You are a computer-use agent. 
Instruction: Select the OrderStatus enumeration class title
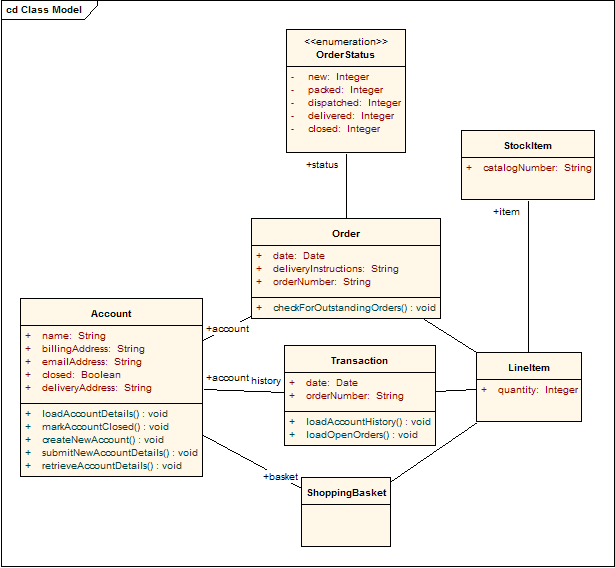345,55
